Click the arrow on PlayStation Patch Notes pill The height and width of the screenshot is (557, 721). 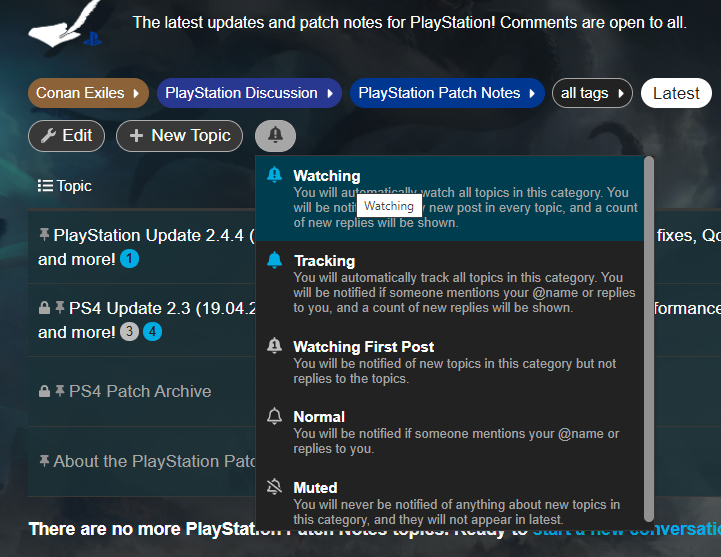pyautogui.click(x=532, y=93)
